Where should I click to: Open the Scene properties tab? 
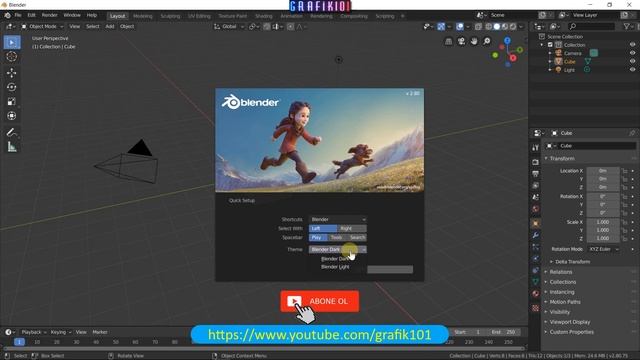(x=536, y=197)
